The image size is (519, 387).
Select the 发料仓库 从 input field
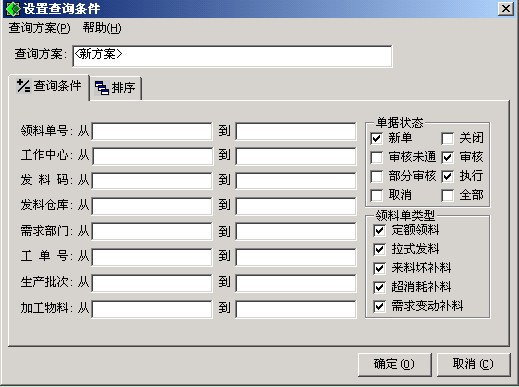tap(152, 206)
